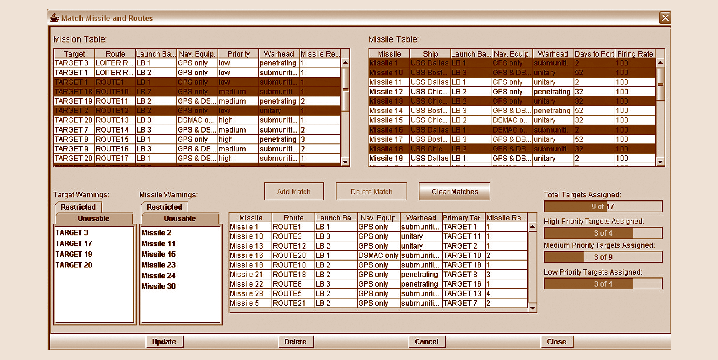Click the Update button at the bottom
This screenshot has height=360, width=718.
pyautogui.click(x=164, y=342)
